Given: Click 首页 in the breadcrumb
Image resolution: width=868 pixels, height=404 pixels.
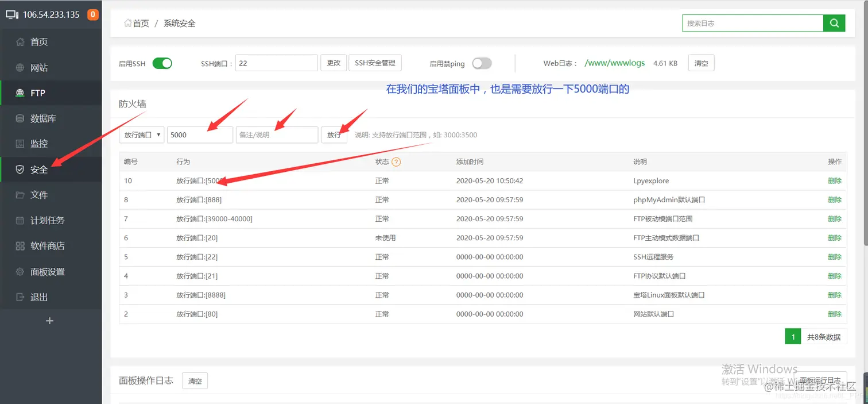Looking at the screenshot, I should point(141,24).
